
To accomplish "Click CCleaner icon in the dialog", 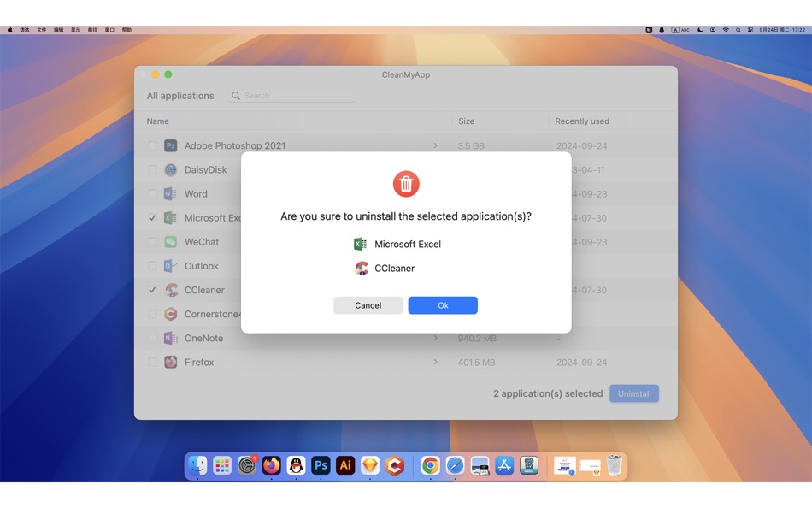I will pos(362,268).
